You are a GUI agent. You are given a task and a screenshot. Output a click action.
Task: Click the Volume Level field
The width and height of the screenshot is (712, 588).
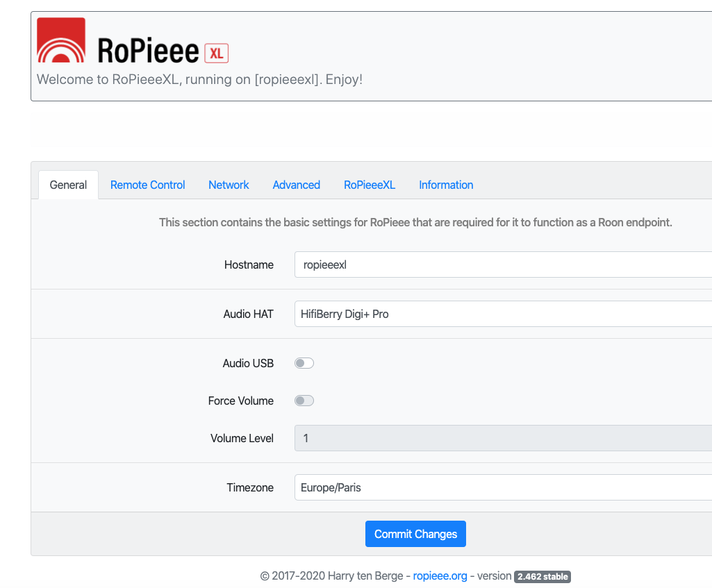click(x=503, y=438)
